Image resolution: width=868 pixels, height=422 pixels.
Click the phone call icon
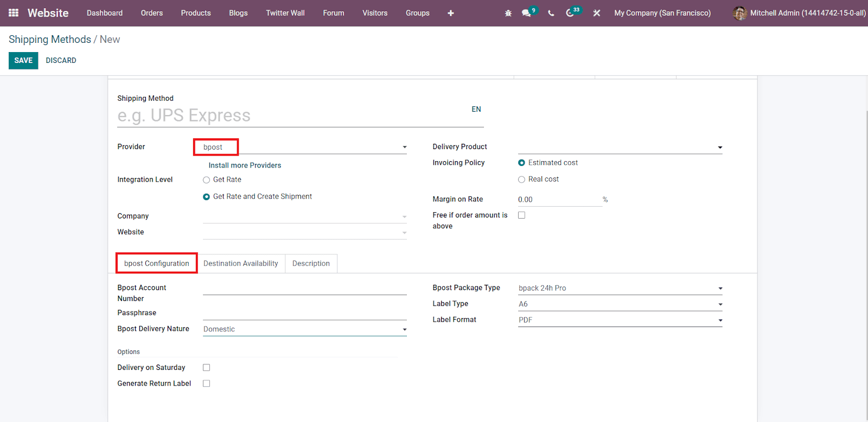coord(551,13)
